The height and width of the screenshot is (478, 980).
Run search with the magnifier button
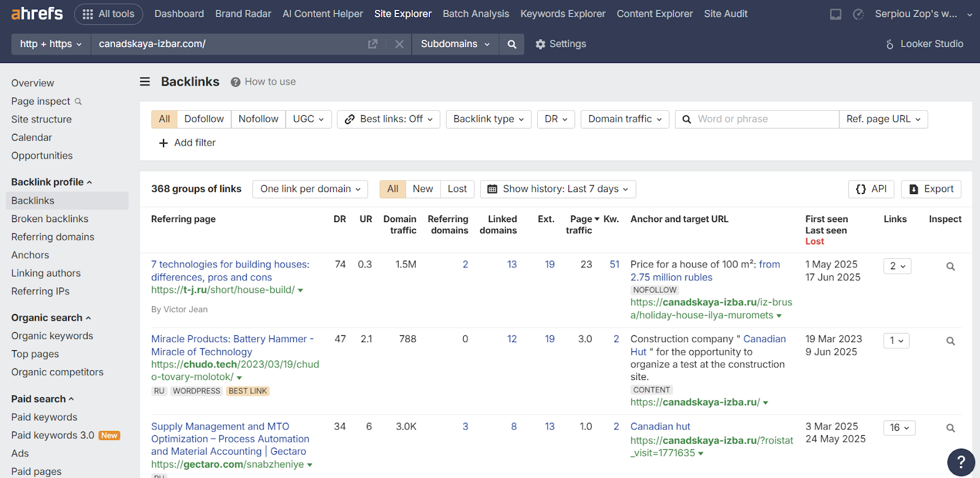pos(512,44)
